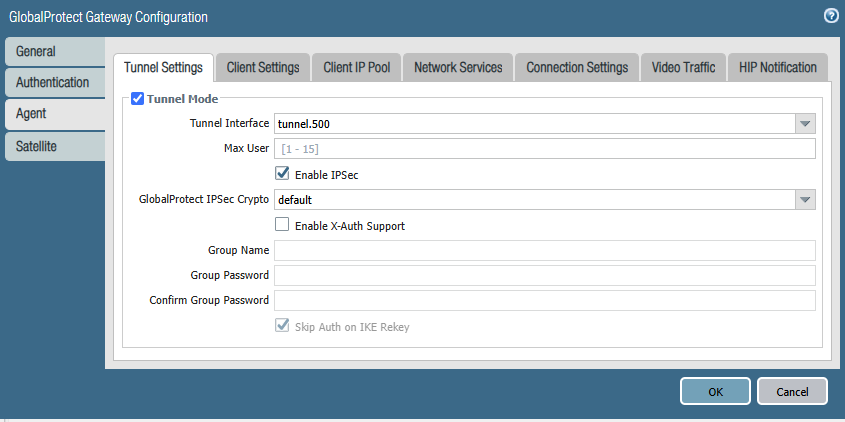Uncheck Enable IPSec

pos(282,173)
